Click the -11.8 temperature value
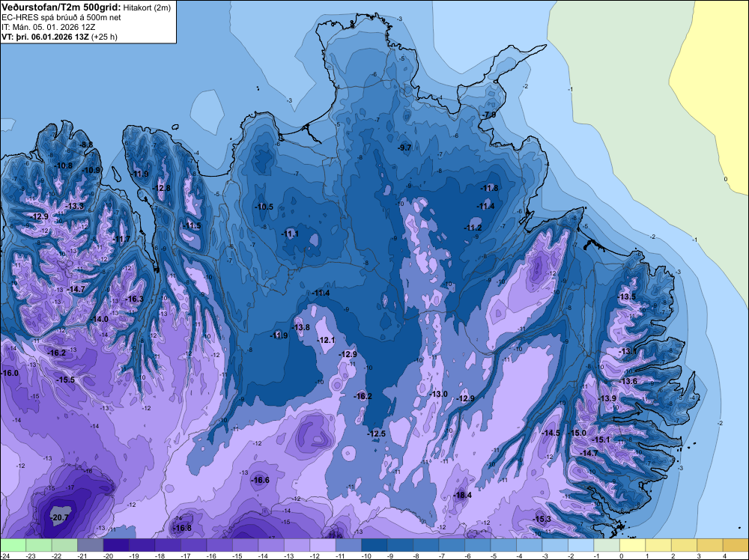The height and width of the screenshot is (560, 749). click(490, 188)
